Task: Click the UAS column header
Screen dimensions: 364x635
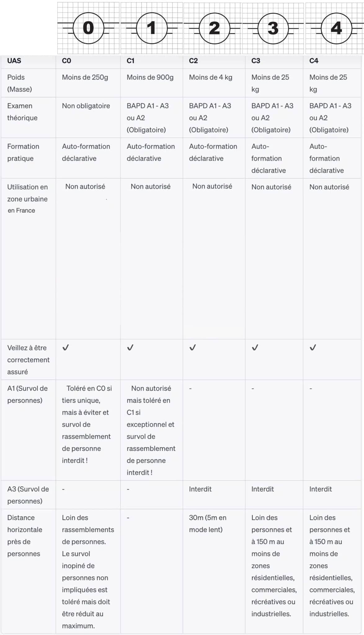Action: pos(14,61)
